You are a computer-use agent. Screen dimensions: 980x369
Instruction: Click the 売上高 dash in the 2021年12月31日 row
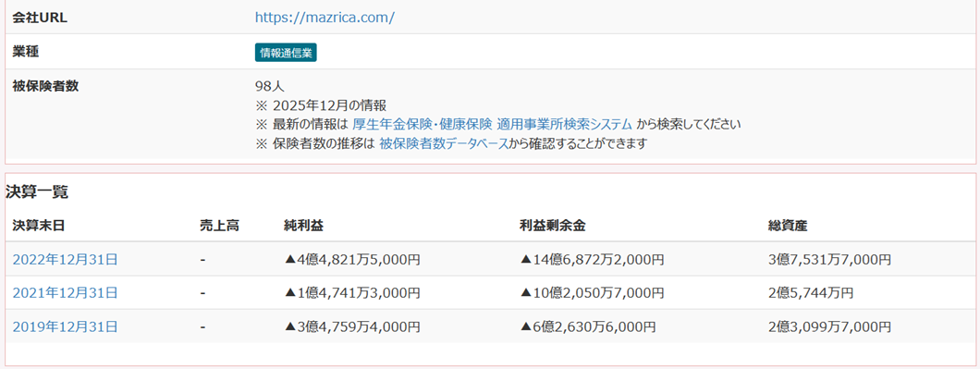(x=203, y=292)
